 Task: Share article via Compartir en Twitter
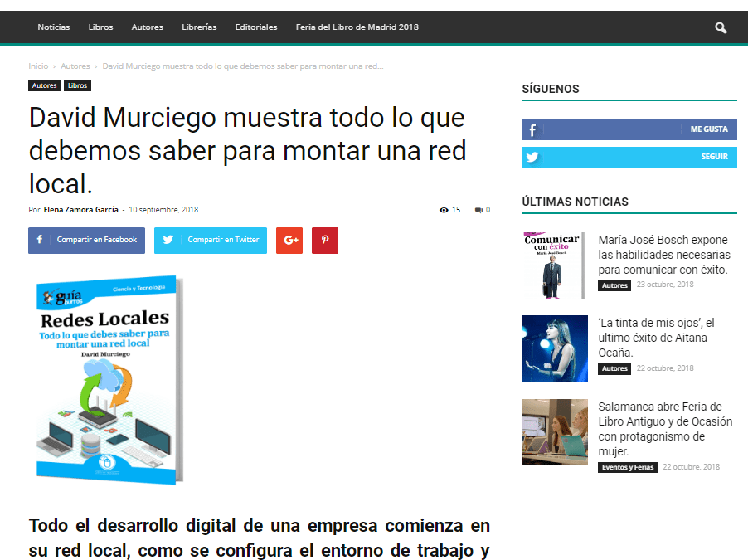(211, 241)
